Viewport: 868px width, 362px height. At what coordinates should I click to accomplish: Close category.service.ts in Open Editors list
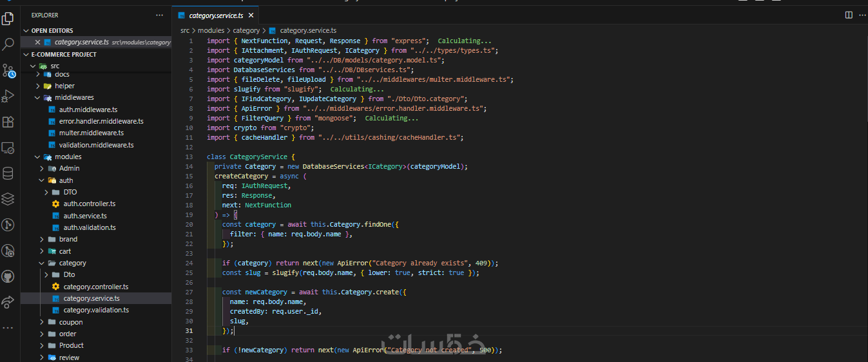(x=37, y=42)
